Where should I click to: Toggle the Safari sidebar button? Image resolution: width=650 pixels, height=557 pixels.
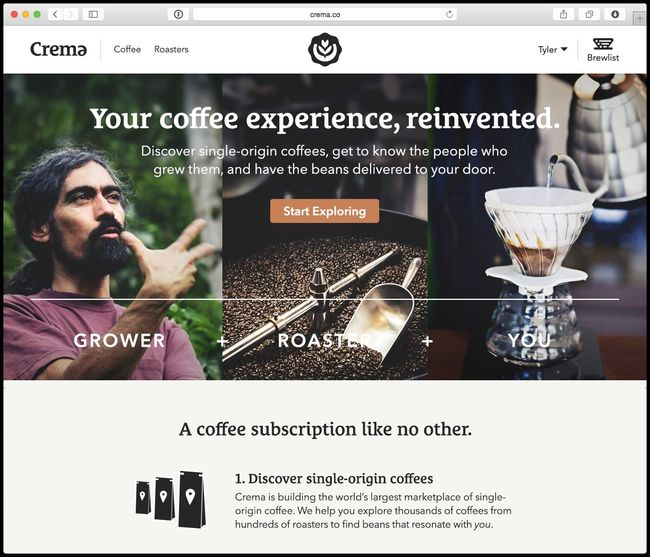pos(93,15)
